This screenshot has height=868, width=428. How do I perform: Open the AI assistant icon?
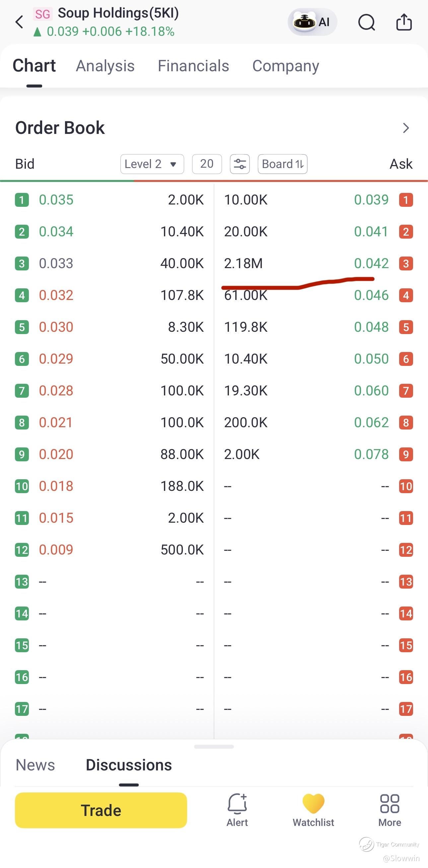(312, 22)
